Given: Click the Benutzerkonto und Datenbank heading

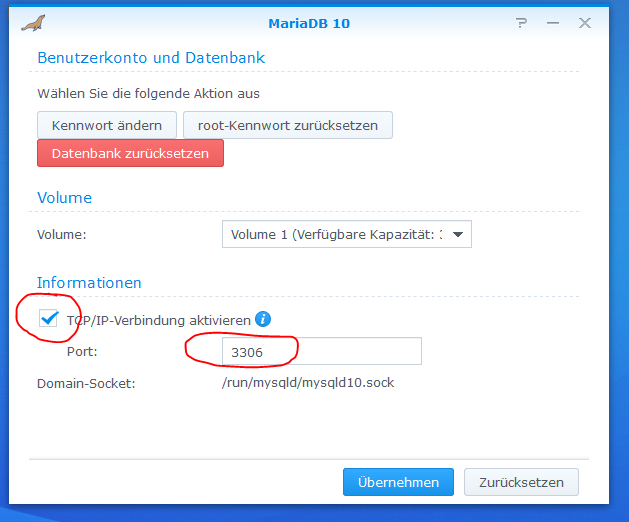Looking at the screenshot, I should click(x=151, y=58).
